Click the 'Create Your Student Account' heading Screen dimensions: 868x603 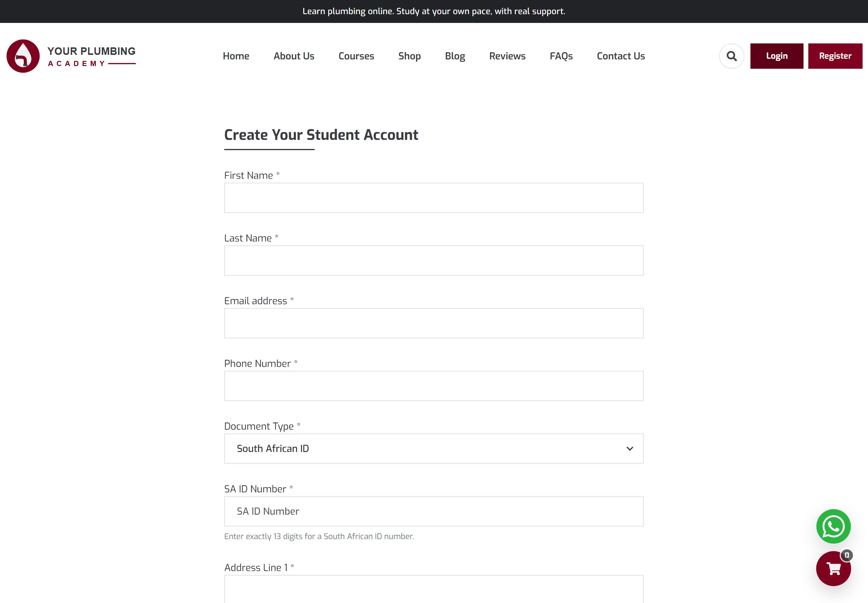321,135
